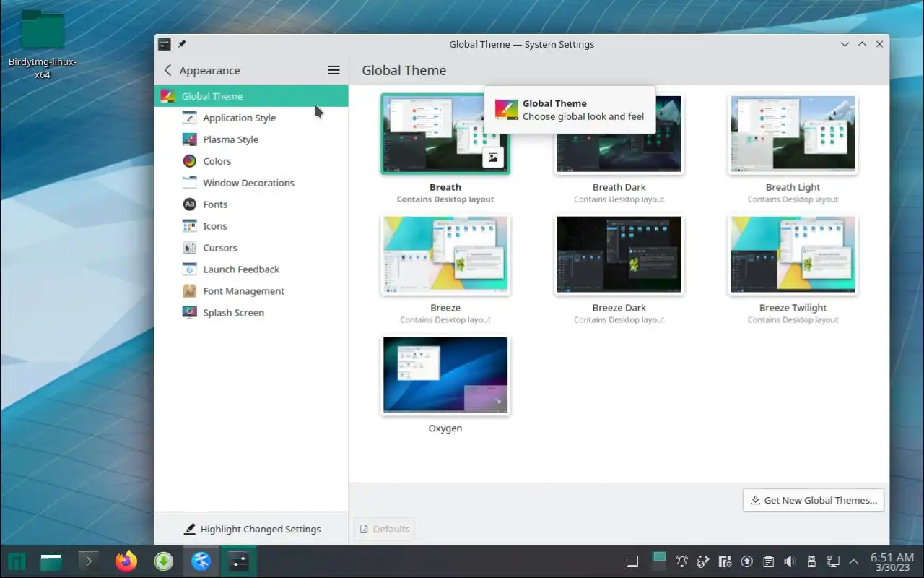This screenshot has height=578, width=924.
Task: Open the notifications bell in the tray
Action: coord(681,561)
